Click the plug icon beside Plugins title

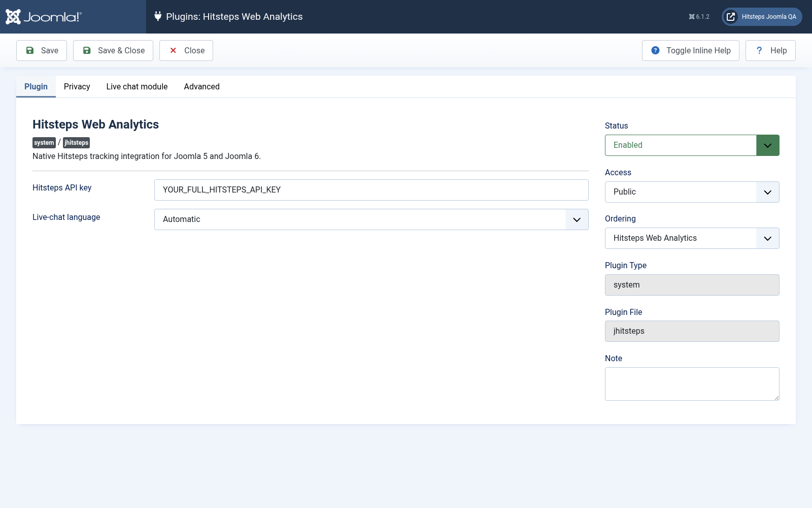[158, 16]
